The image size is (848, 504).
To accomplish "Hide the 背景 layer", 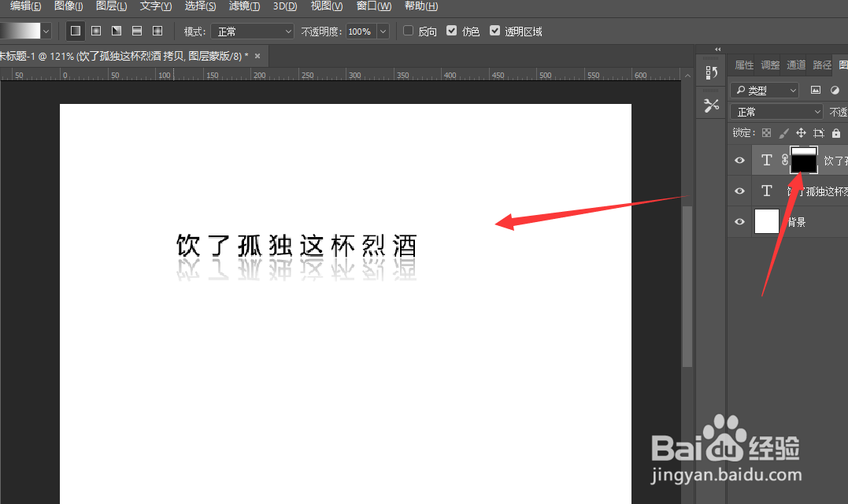I will 739,222.
